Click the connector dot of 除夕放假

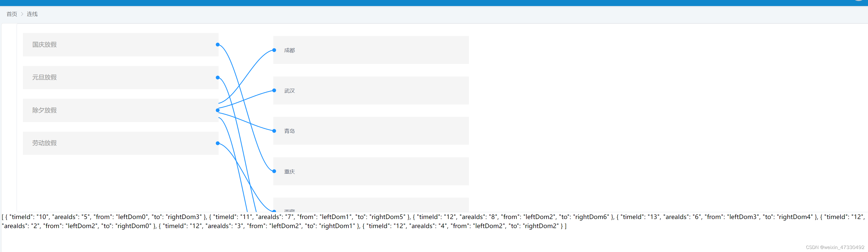coord(218,110)
